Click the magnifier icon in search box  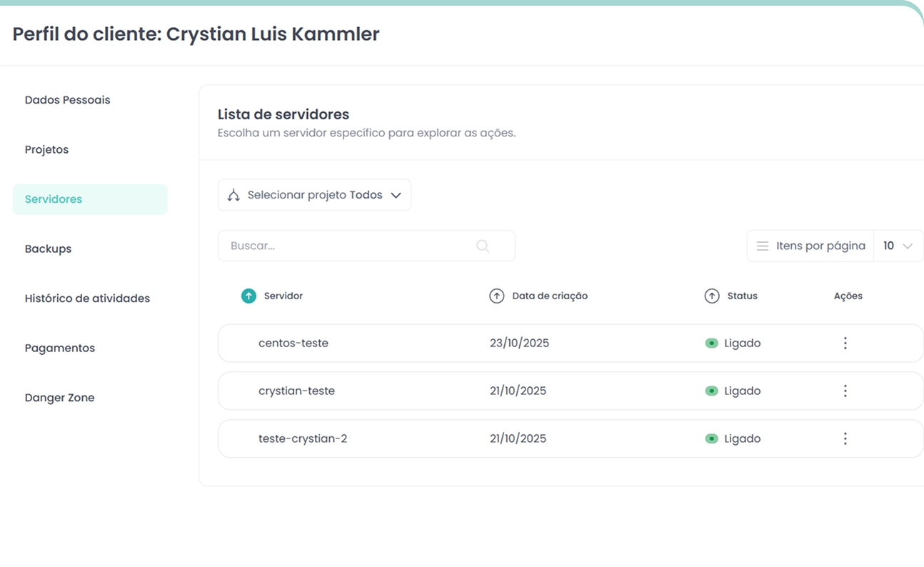coord(483,246)
